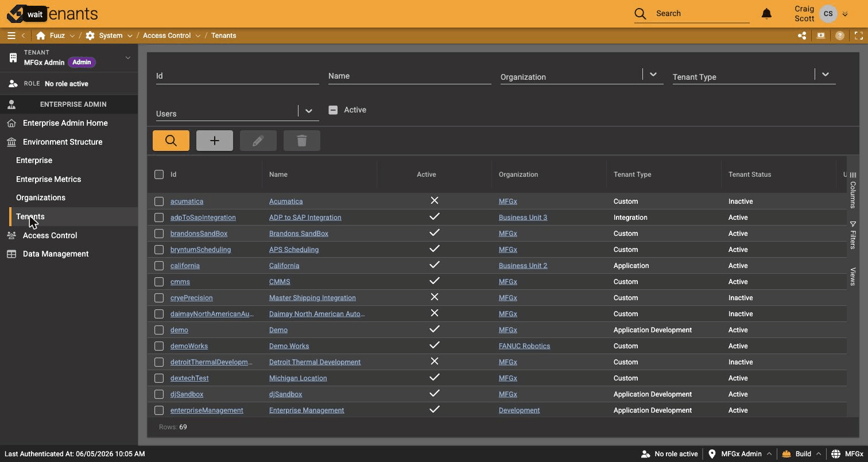Open the Business Unit 3 organization link

(x=522, y=218)
